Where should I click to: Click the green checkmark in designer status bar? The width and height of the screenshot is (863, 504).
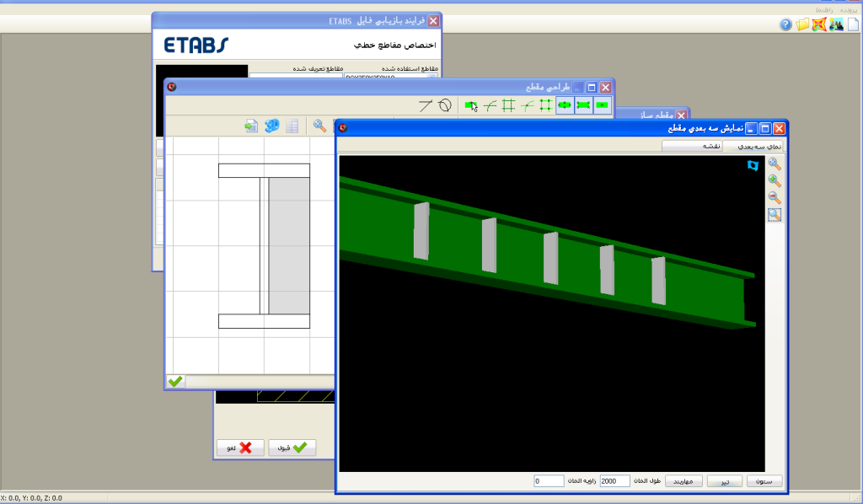point(175,382)
